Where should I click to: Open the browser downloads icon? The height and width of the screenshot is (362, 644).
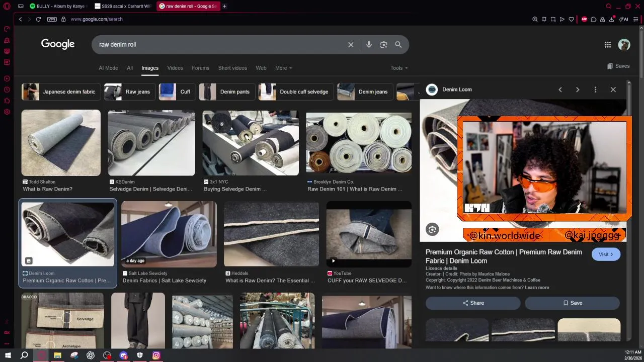tap(611, 19)
